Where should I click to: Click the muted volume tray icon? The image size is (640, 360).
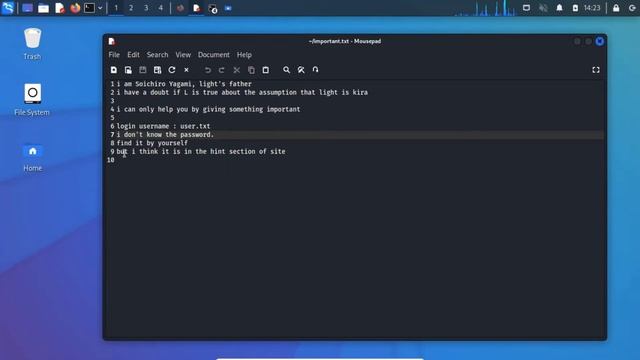pos(543,8)
